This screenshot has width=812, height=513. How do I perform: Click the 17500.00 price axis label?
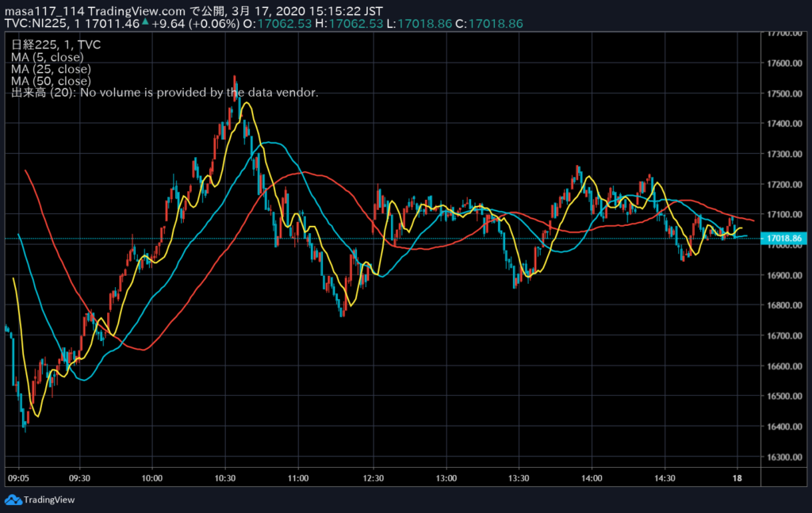point(784,94)
